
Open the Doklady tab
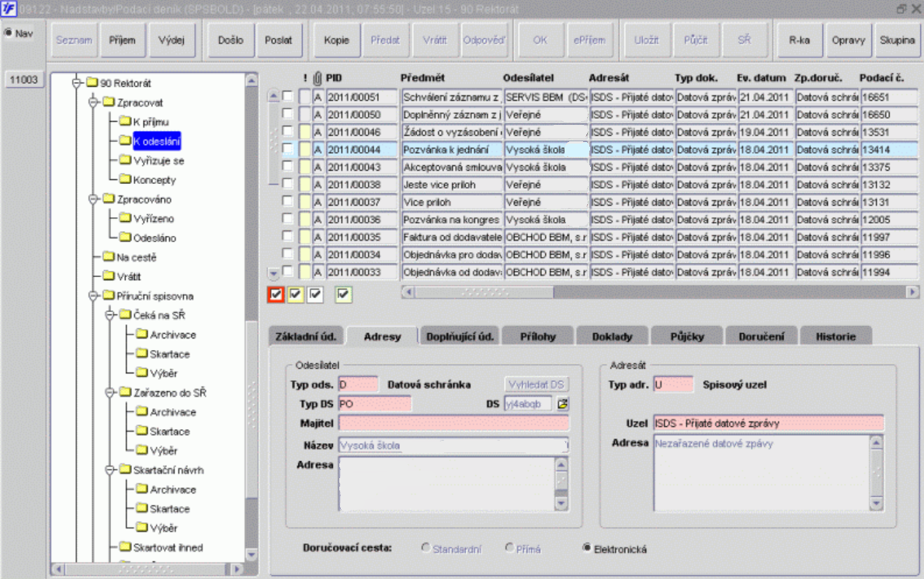point(613,336)
